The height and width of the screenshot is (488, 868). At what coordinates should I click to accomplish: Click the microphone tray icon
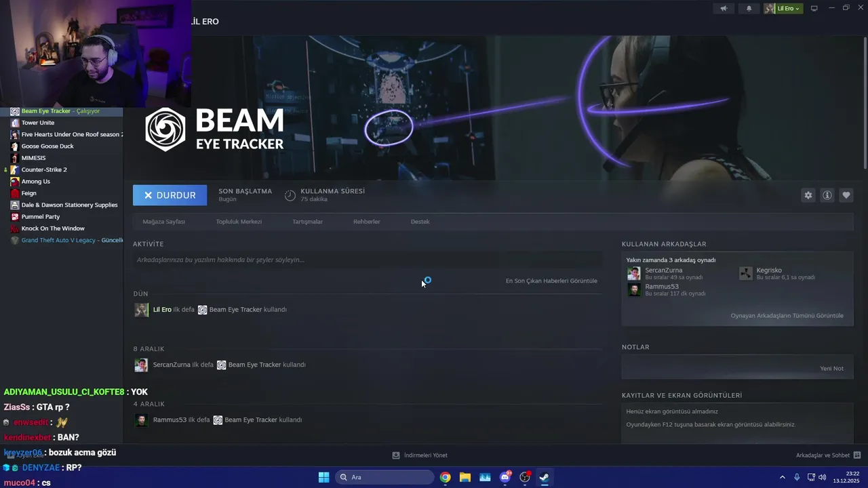pyautogui.click(x=797, y=477)
